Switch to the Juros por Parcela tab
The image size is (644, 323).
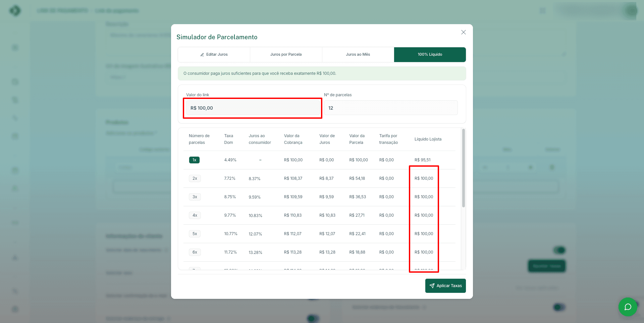coord(286,54)
